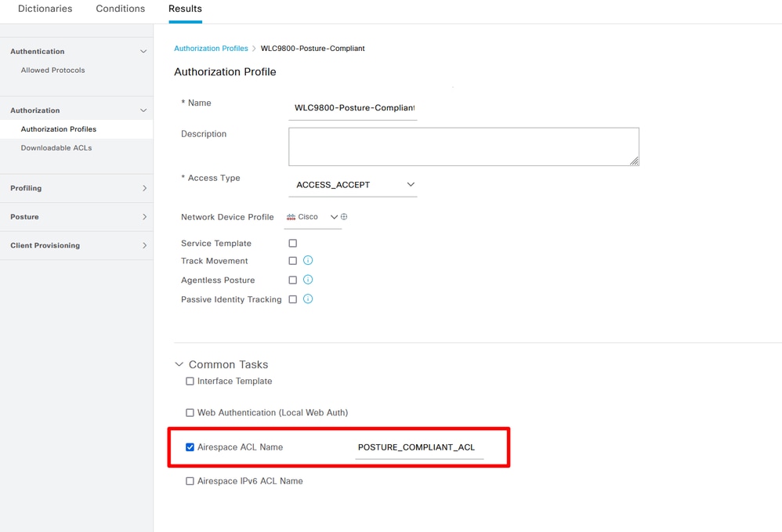
Task: Enable Web Authentication (Local Web Auth) checkbox
Action: [x=190, y=413]
